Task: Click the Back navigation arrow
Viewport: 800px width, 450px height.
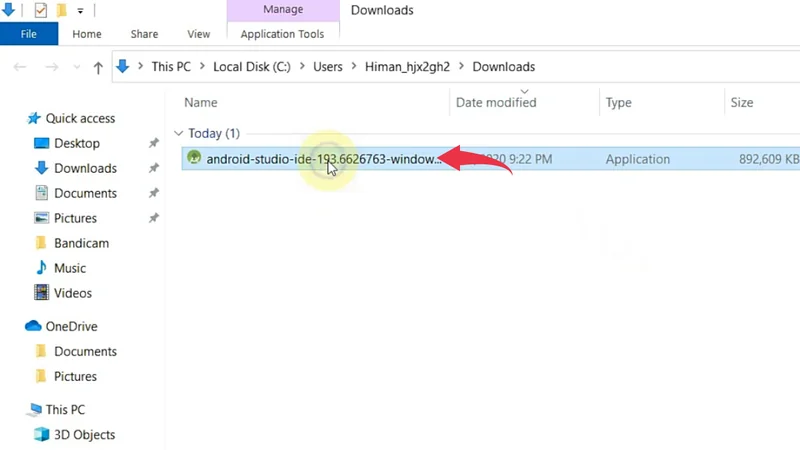Action: pos(20,67)
